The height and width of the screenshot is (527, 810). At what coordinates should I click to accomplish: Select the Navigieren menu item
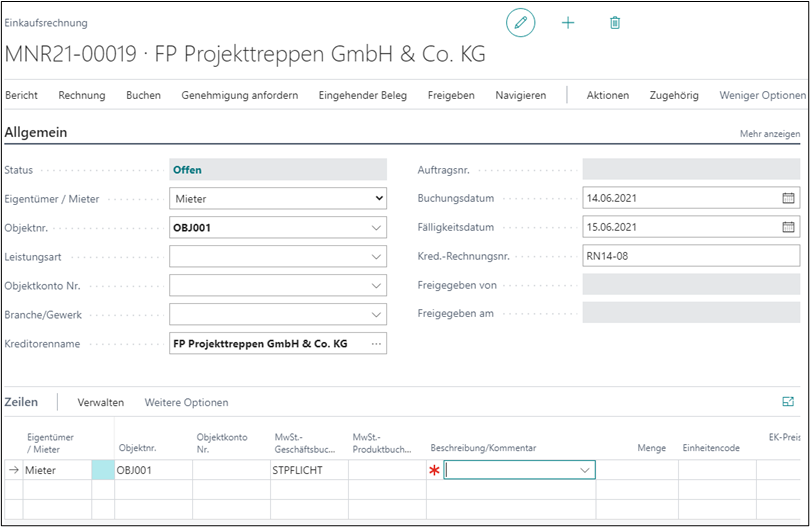(x=520, y=95)
